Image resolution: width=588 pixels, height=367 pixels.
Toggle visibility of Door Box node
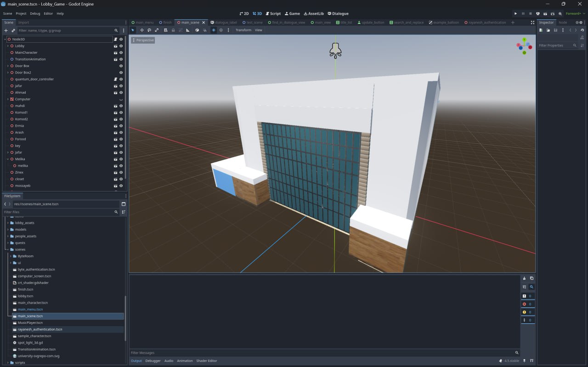(x=121, y=66)
